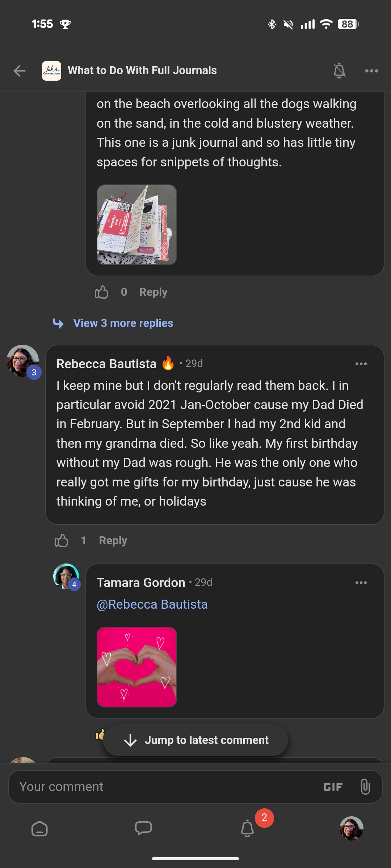This screenshot has height=868, width=391.
Task: Reply to Rebecca Bautista's comment
Action: click(113, 541)
